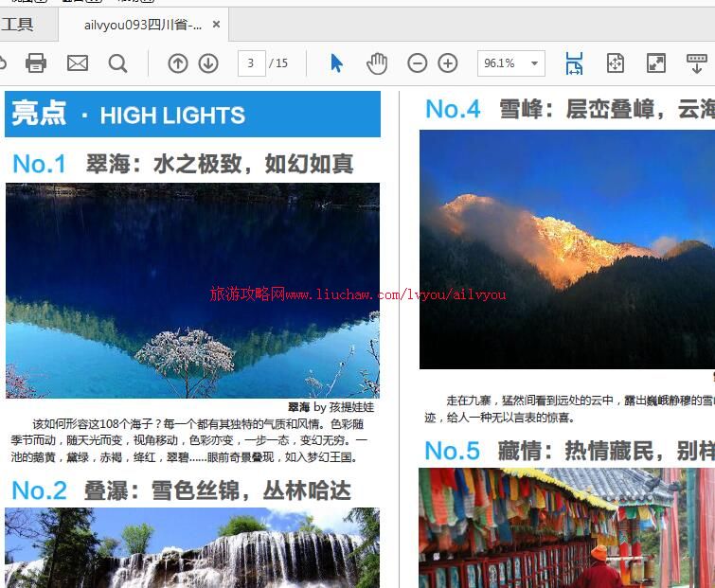The width and height of the screenshot is (715, 588).
Task: Click the snowy mountain peak photo
Action: 566,248
